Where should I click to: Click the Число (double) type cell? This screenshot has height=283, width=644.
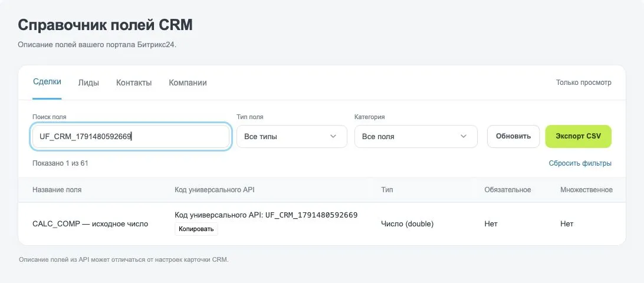[x=408, y=224]
